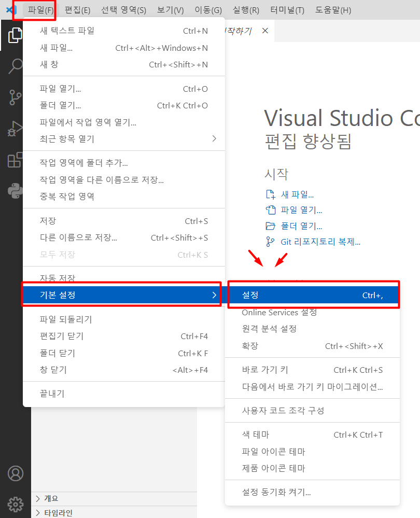Select 작업 영역을 다른 이름으로 저장... entry
This screenshot has height=518, width=420.
point(124,180)
